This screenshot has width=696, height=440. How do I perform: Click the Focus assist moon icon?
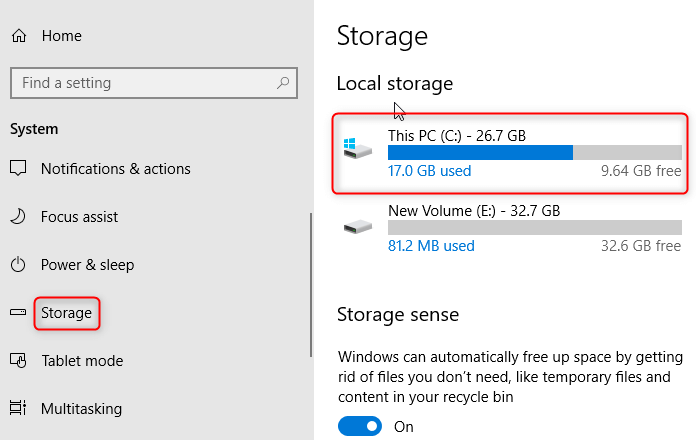pyautogui.click(x=18, y=217)
